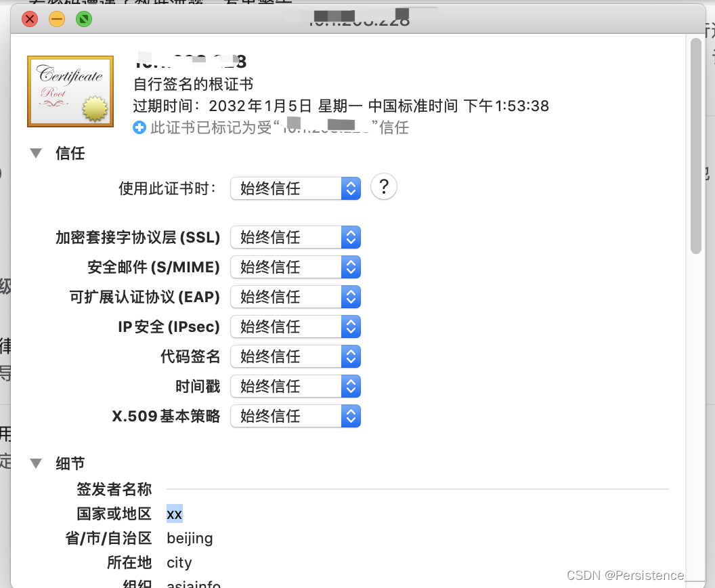Screen dimensions: 715x588
Task: Select the highlighted xx country value
Action: 175,514
